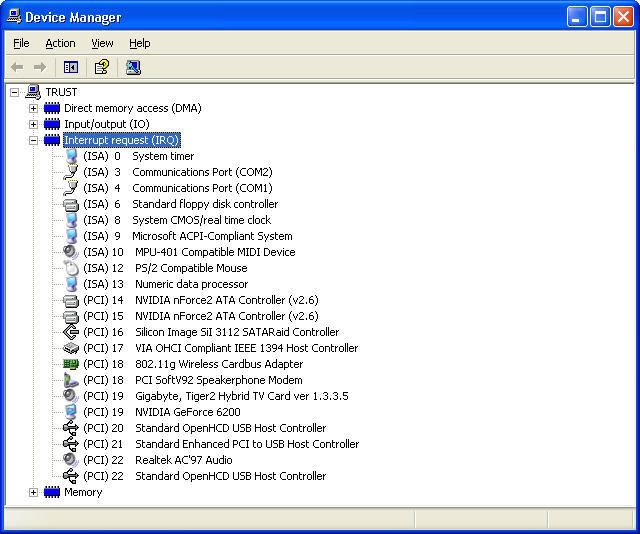Select PS/2 Compatible Mouse entry
The width and height of the screenshot is (640, 534).
[165, 268]
